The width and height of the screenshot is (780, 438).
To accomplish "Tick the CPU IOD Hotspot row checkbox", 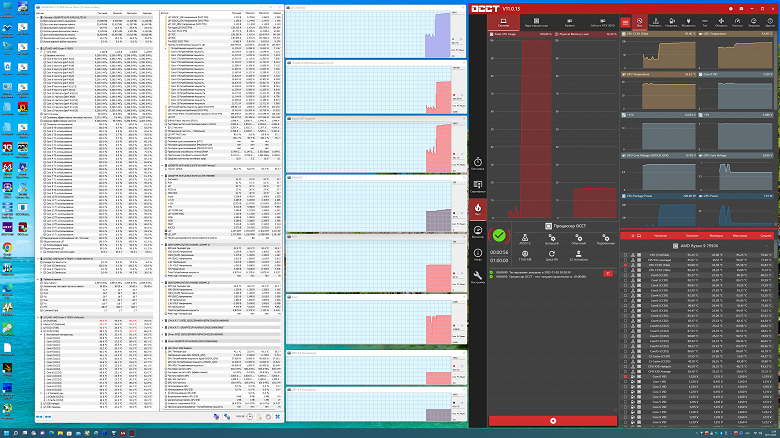I will [625, 366].
